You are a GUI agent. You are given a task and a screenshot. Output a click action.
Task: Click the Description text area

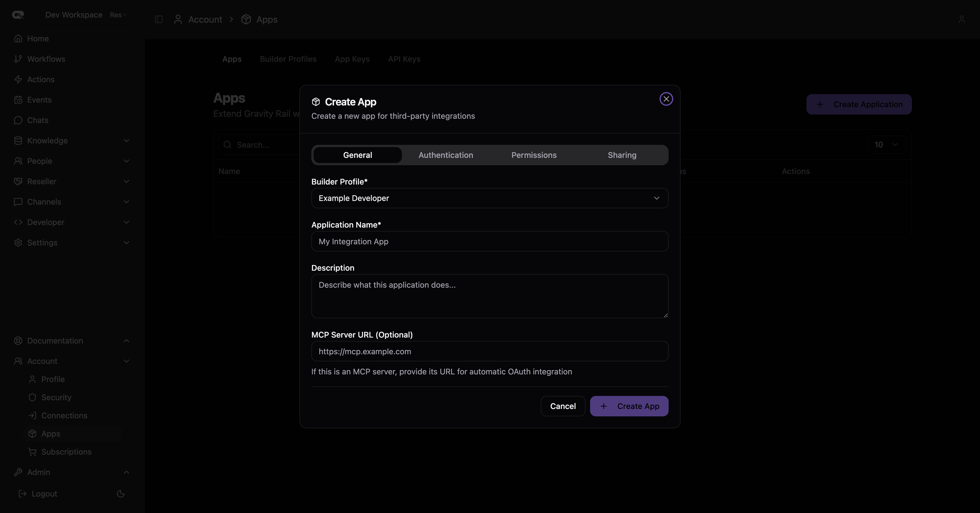click(490, 296)
